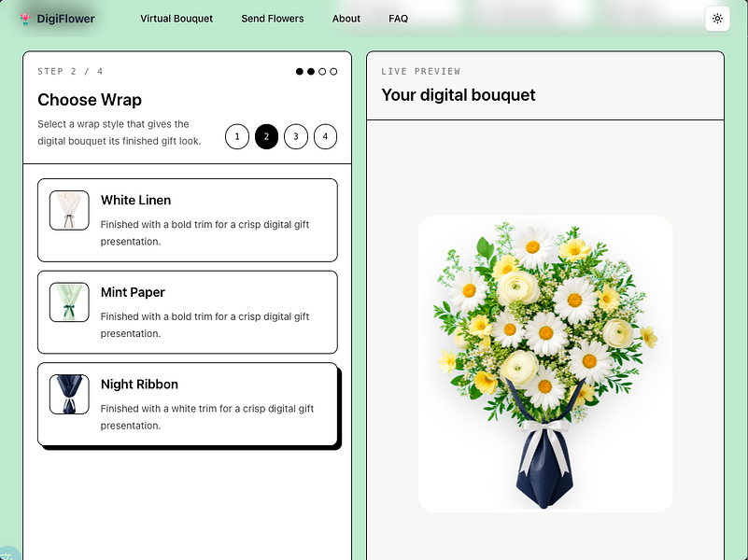
Task: Jump to step 3 circle button
Action: point(296,137)
